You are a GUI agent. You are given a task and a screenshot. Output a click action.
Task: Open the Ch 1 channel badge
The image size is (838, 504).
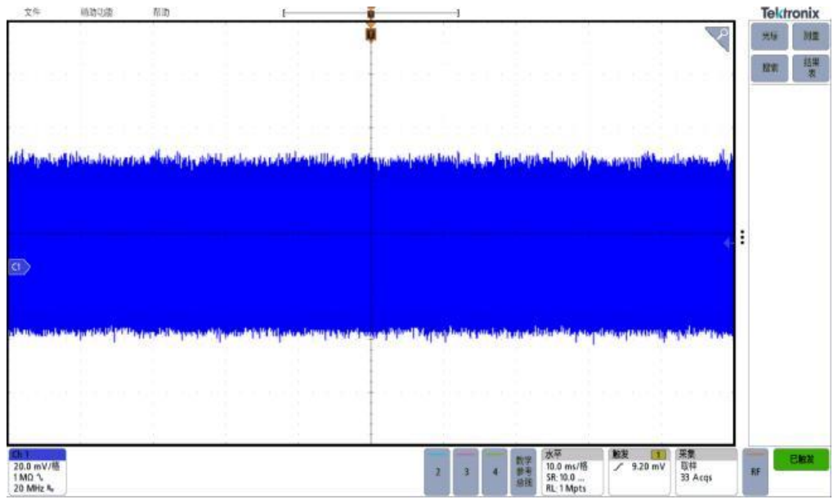37,472
